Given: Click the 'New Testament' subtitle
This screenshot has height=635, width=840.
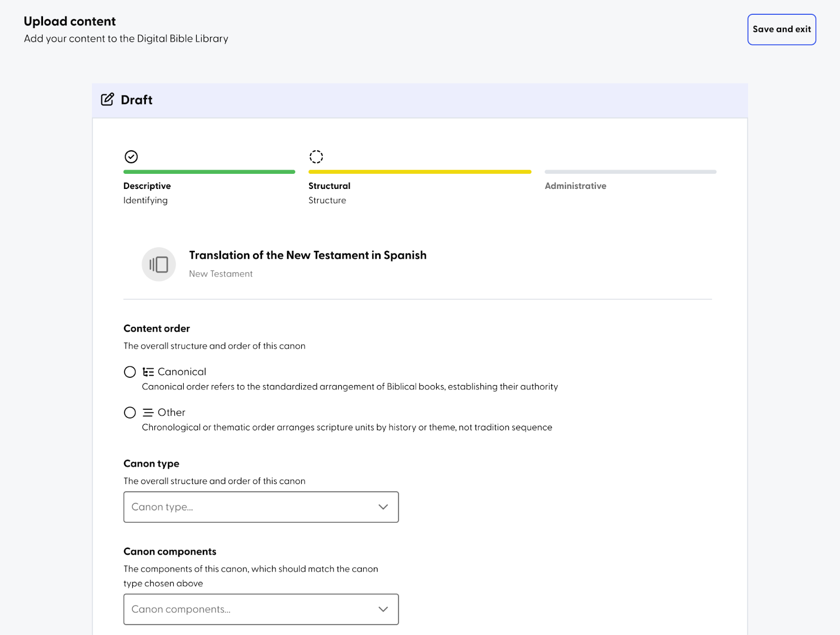Looking at the screenshot, I should [x=220, y=274].
